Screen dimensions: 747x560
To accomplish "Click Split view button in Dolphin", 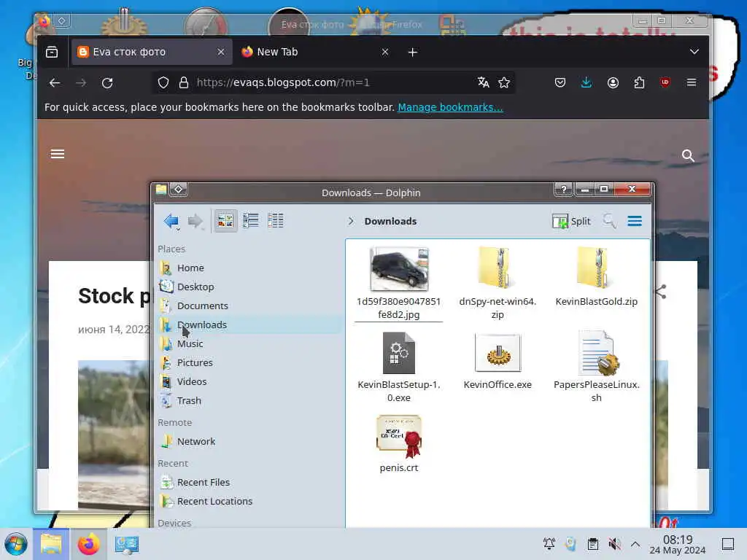I will (x=571, y=221).
